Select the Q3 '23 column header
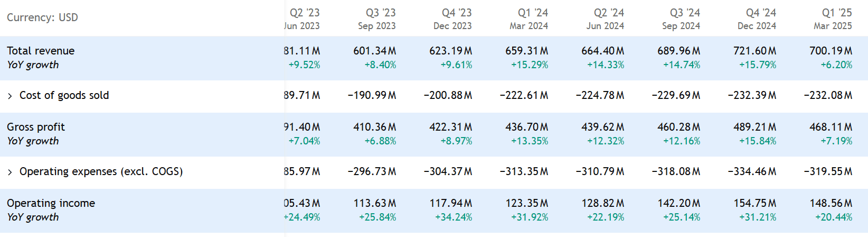This screenshot has width=868, height=237. (x=380, y=13)
